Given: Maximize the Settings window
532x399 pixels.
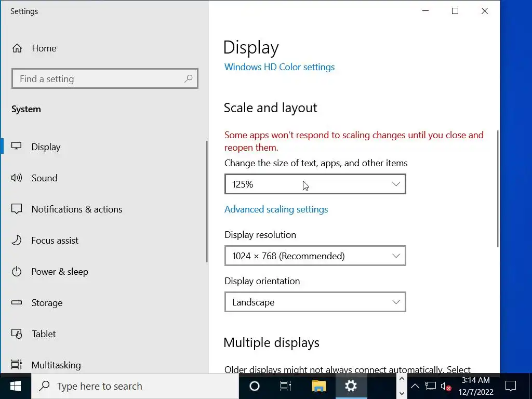Looking at the screenshot, I should 455,11.
